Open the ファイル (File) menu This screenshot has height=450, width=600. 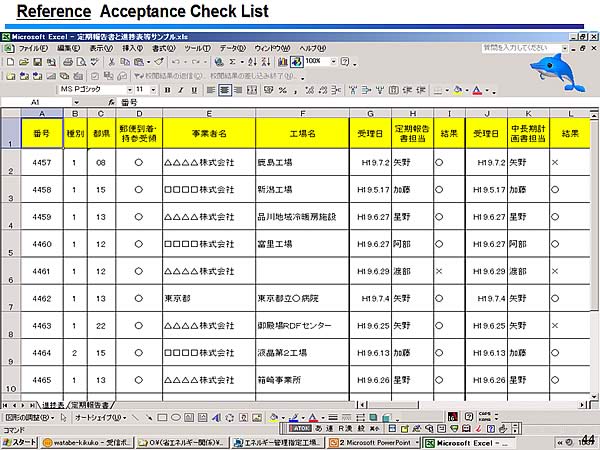click(x=33, y=48)
